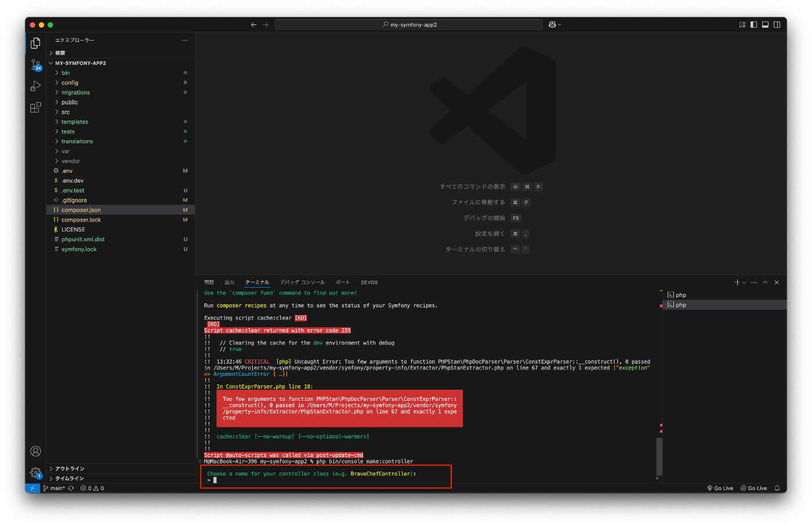Image resolution: width=812 pixels, height=526 pixels.
Task: Create a new terminal with plus icon
Action: (737, 282)
